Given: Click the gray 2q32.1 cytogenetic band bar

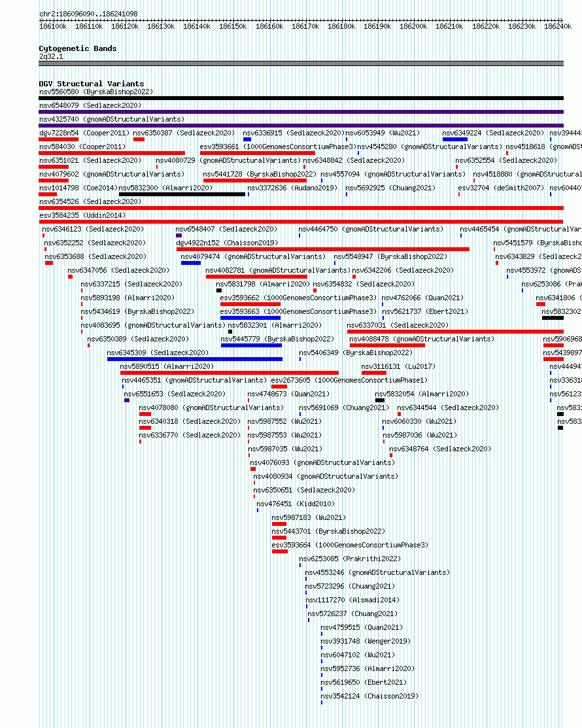Looking at the screenshot, I should 301,63.
